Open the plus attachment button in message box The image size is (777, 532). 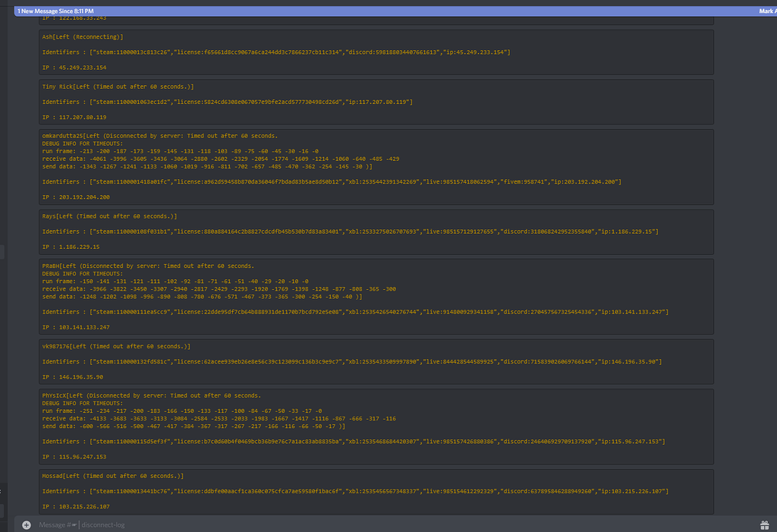(27, 524)
